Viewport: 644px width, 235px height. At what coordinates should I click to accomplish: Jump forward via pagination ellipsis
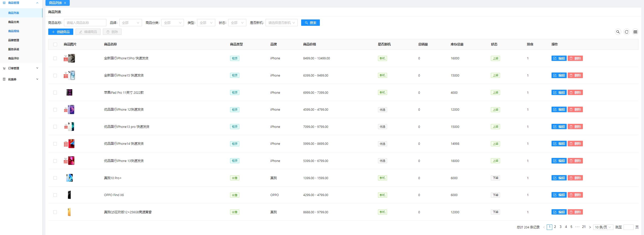577,227
